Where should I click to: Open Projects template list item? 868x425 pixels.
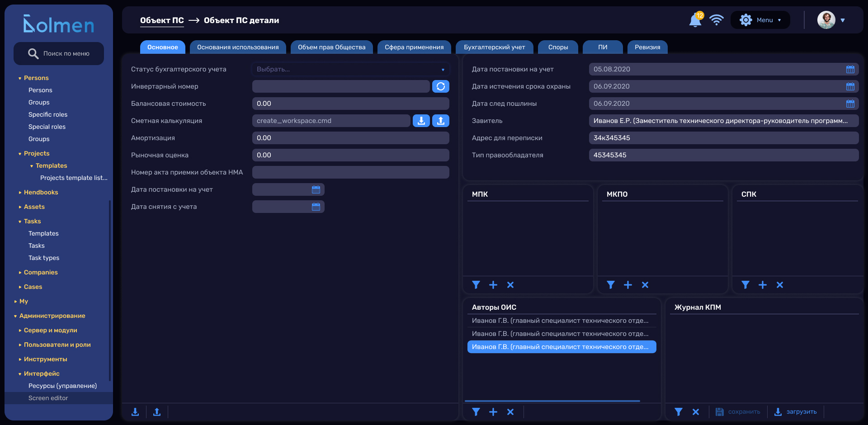74,178
